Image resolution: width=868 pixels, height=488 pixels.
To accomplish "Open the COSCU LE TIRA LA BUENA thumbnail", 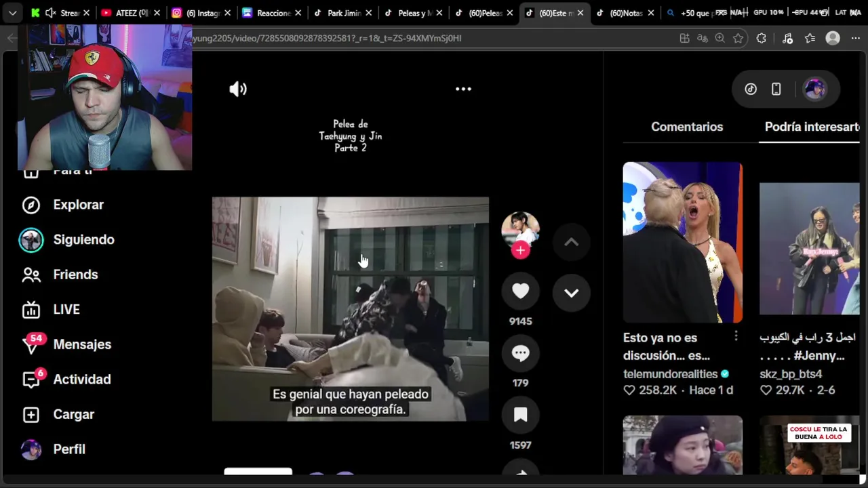I will [810, 445].
